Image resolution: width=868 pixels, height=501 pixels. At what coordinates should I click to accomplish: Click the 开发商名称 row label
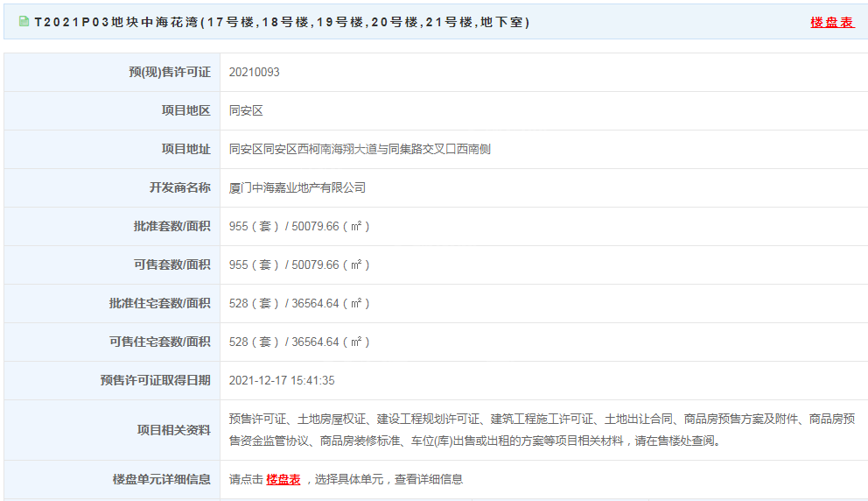click(179, 187)
